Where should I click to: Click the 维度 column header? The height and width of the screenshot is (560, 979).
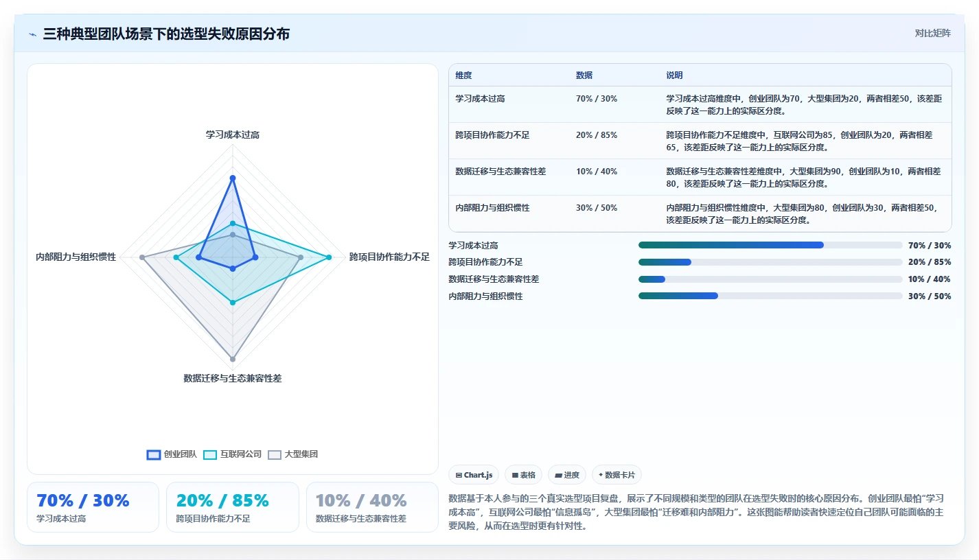click(x=463, y=75)
